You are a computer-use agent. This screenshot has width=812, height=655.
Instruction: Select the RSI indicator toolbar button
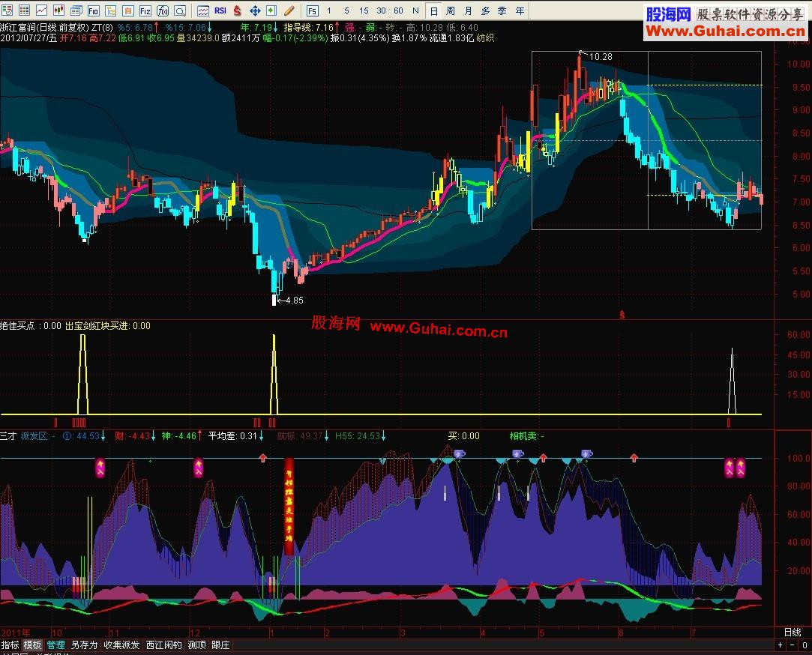click(x=220, y=10)
